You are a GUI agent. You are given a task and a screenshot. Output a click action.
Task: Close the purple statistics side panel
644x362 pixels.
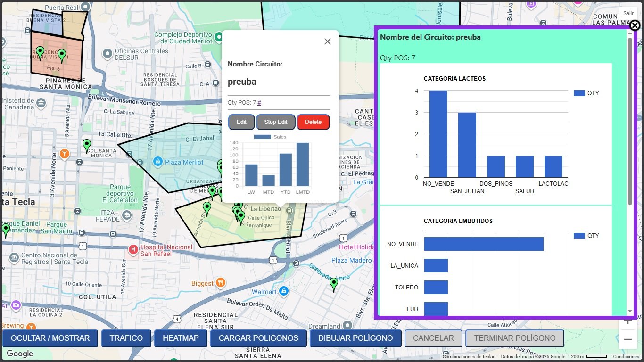point(635,25)
